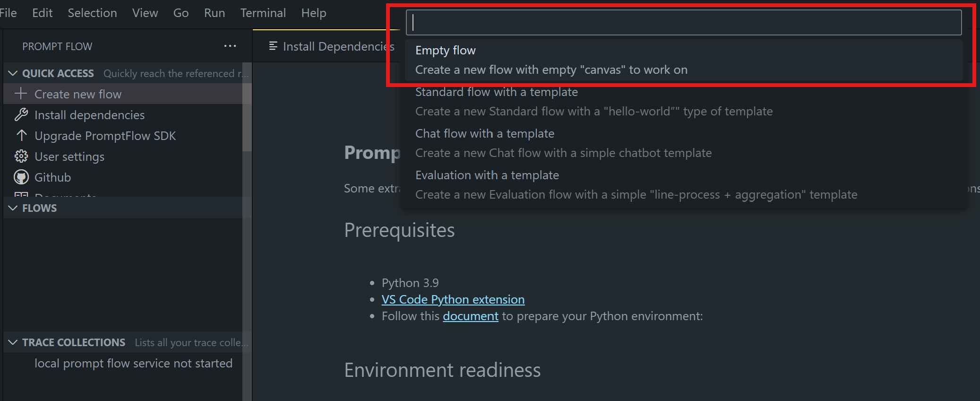Click the Prerequisites heading
980x401 pixels.
click(399, 230)
